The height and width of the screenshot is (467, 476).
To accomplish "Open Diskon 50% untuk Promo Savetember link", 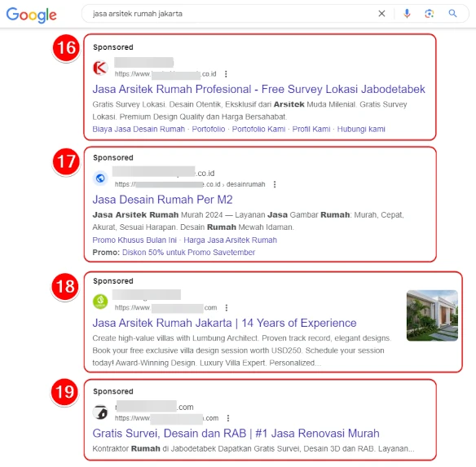I will tap(188, 253).
